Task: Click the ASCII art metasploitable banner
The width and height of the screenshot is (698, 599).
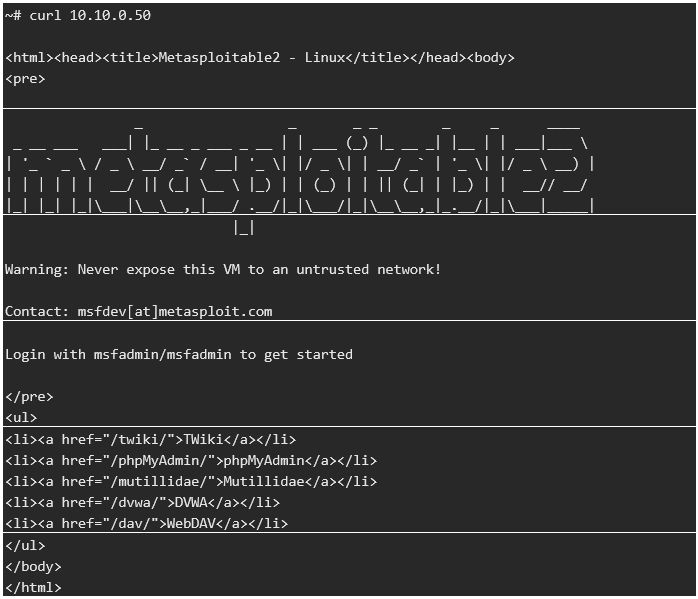Action: [300, 165]
